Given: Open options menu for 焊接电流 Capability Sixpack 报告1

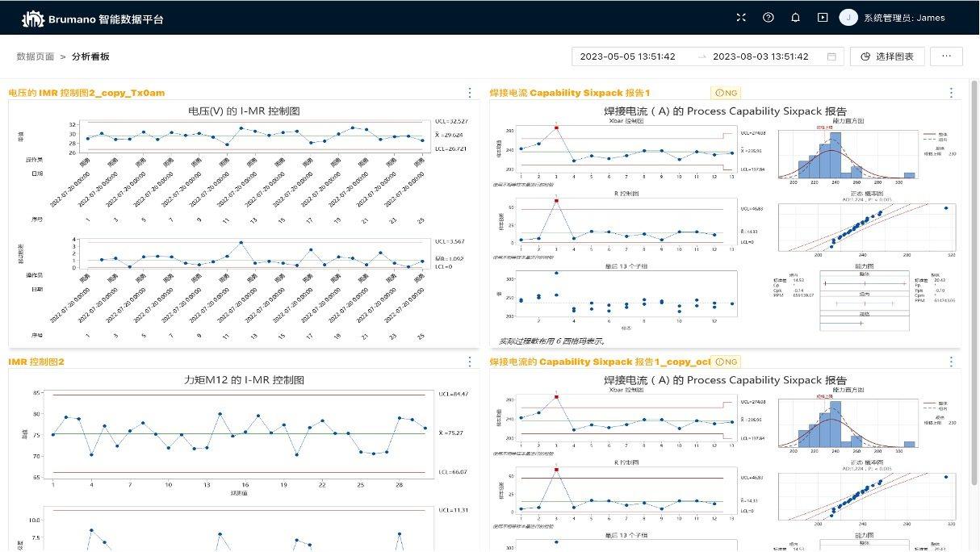Looking at the screenshot, I should click(x=951, y=93).
